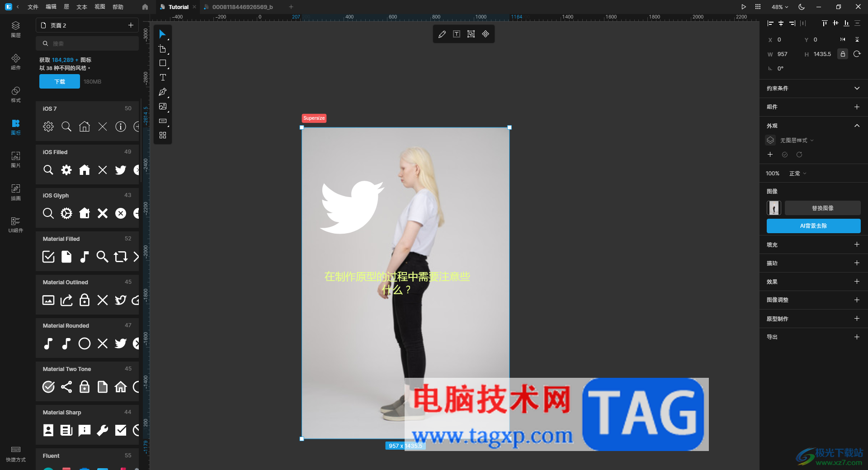Open the UI Kits (UI组件) sidebar panel
Screen dimensions: 868x470
click(16, 225)
